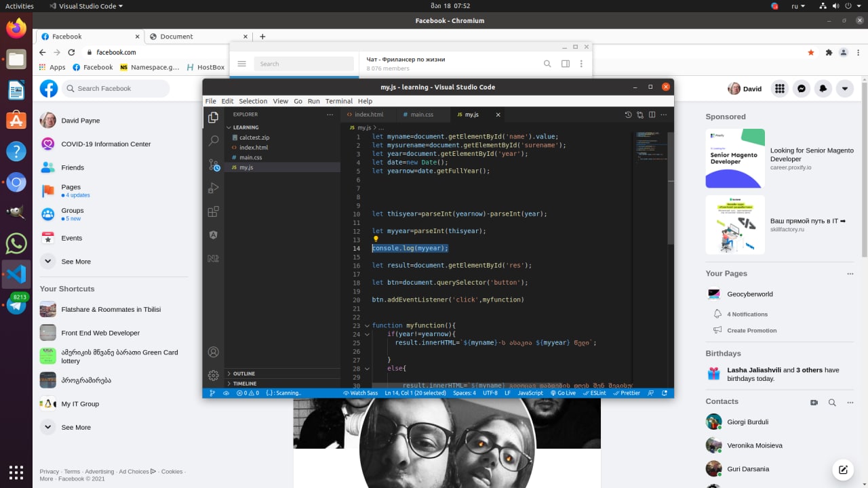Click the Open Changes icon in editor toolbar

pos(640,115)
